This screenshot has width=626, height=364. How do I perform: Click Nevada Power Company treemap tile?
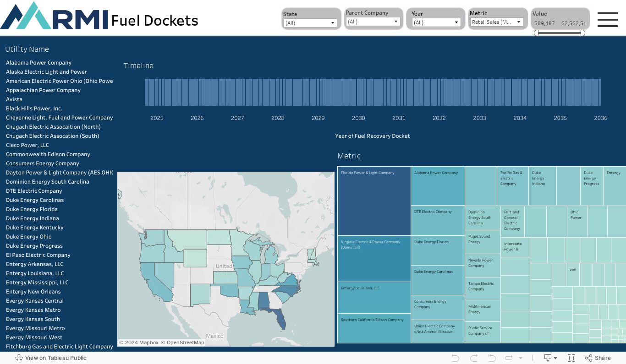(483, 266)
